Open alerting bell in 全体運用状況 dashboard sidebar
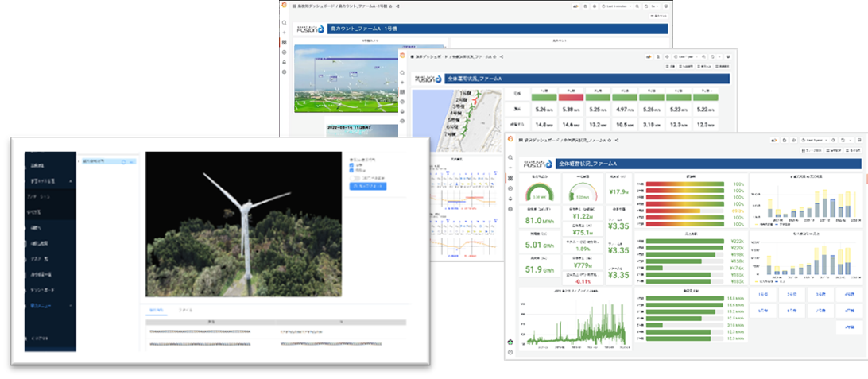This screenshot has height=379, width=868. (402, 111)
